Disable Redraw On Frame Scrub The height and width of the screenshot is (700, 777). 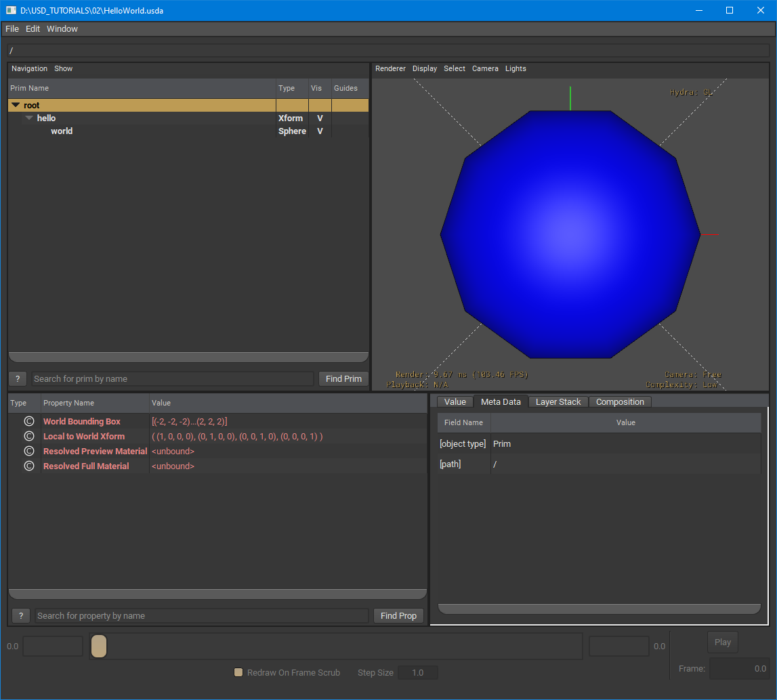(x=238, y=672)
